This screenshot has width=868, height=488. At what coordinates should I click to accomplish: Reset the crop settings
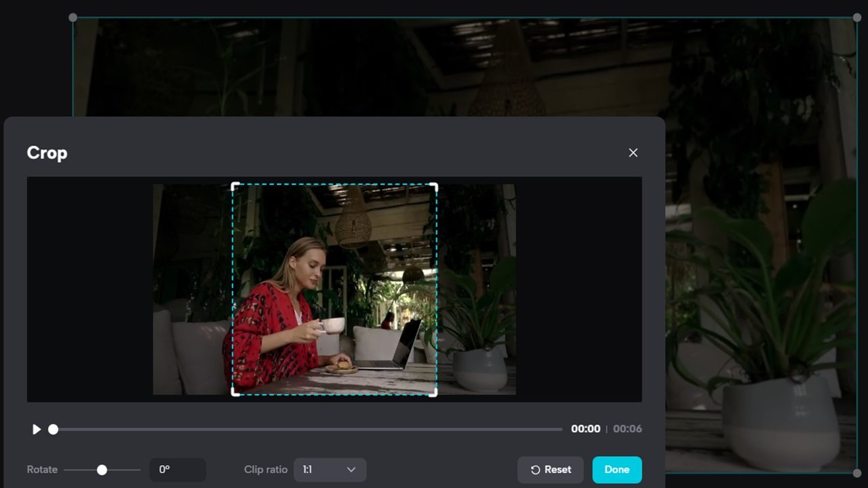(x=550, y=469)
